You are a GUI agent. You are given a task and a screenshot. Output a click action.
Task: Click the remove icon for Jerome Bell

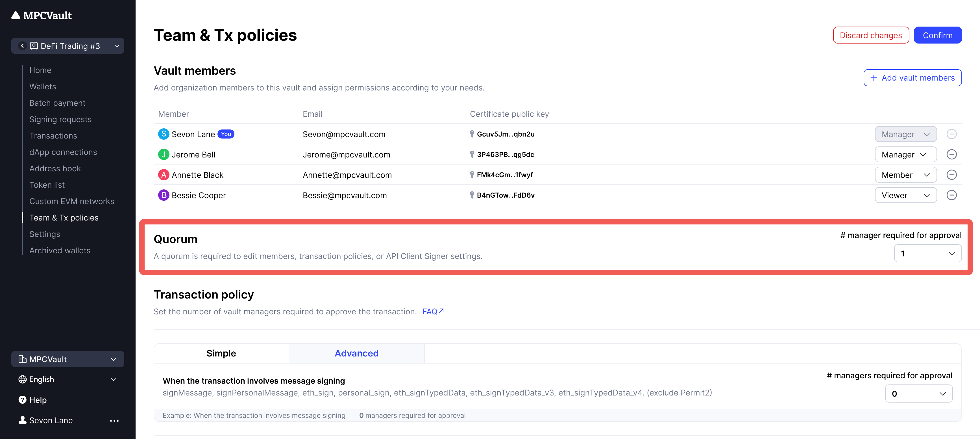[x=951, y=155]
